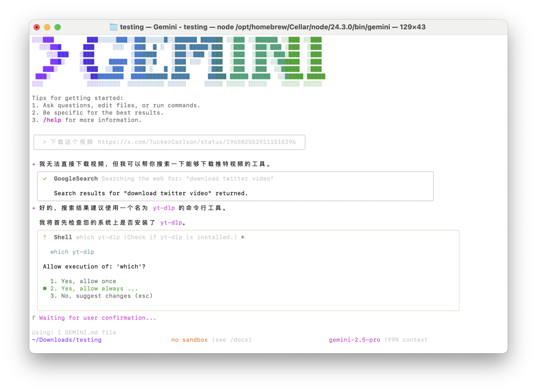This screenshot has height=392, width=537.
Task: Minimize the terminal with the yellow button
Action: (47, 27)
